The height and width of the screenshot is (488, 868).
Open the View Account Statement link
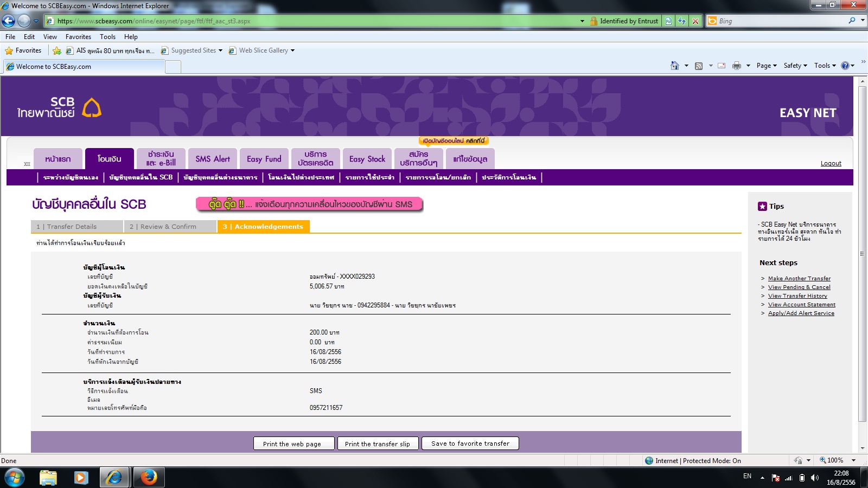(x=802, y=305)
